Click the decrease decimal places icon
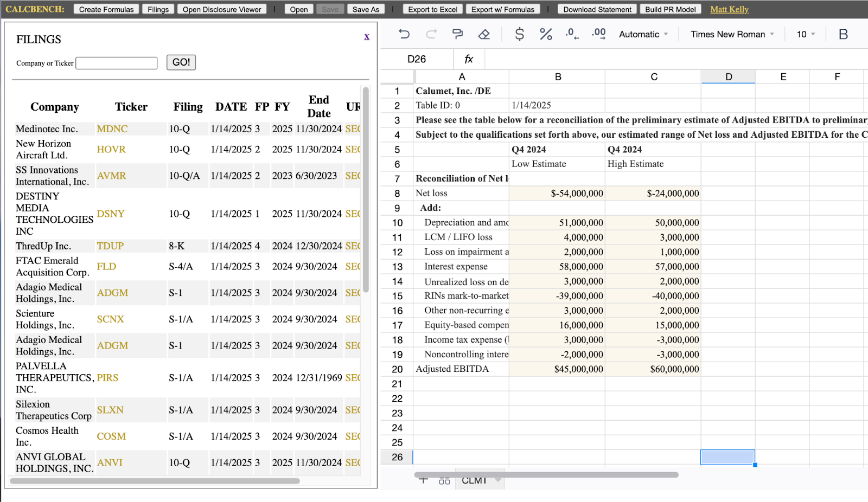 [x=572, y=34]
